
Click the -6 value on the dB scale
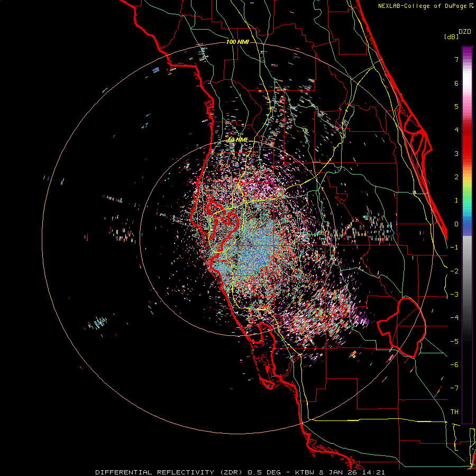point(454,365)
